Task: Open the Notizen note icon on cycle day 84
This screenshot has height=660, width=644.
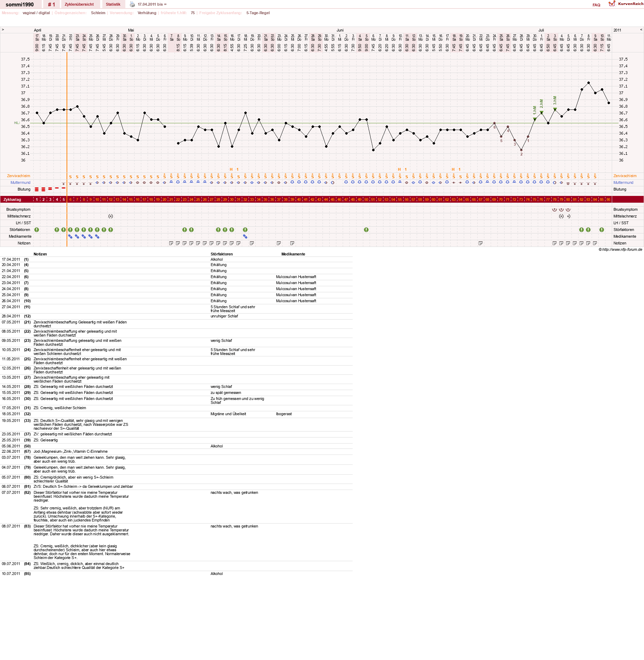Action: [x=595, y=243]
